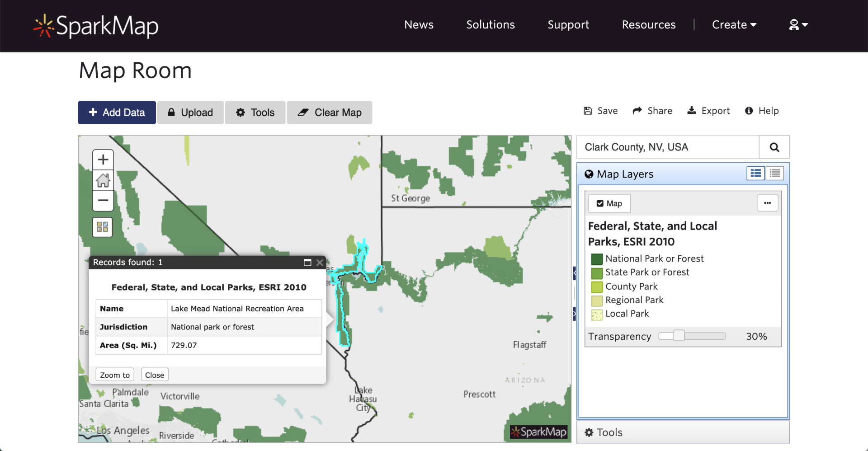Open the basemap gallery grid icon
Viewport: 868px width, 451px height.
(x=103, y=227)
